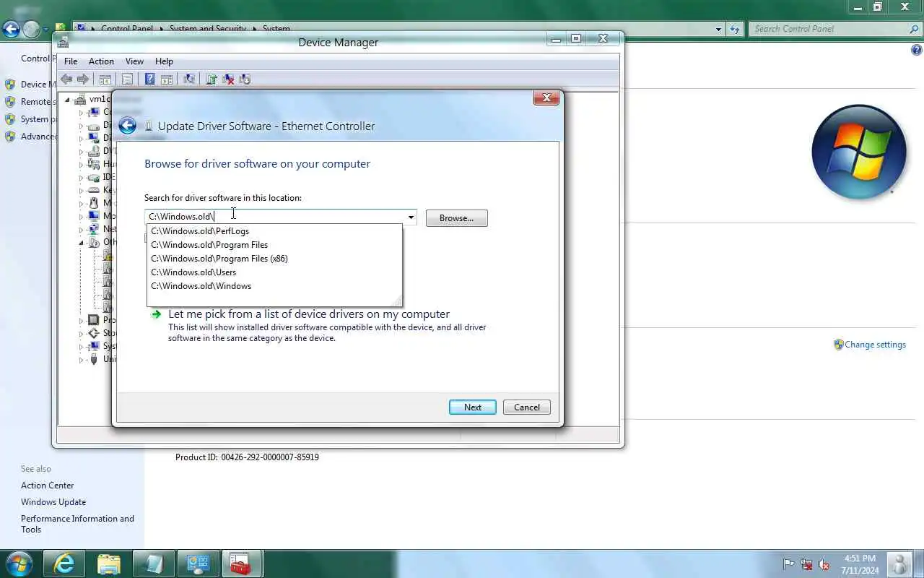
Task: Open Performance Information and Tools link
Action: coord(77,524)
